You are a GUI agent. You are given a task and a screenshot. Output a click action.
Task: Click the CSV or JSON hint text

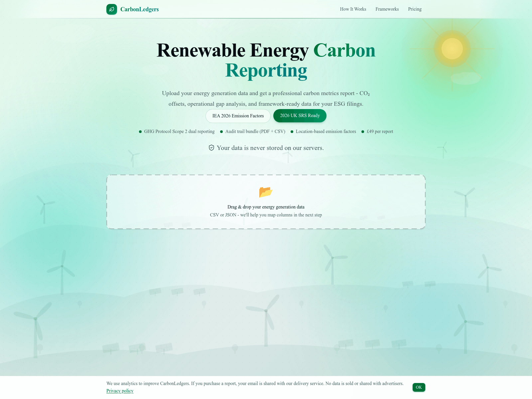click(x=266, y=215)
